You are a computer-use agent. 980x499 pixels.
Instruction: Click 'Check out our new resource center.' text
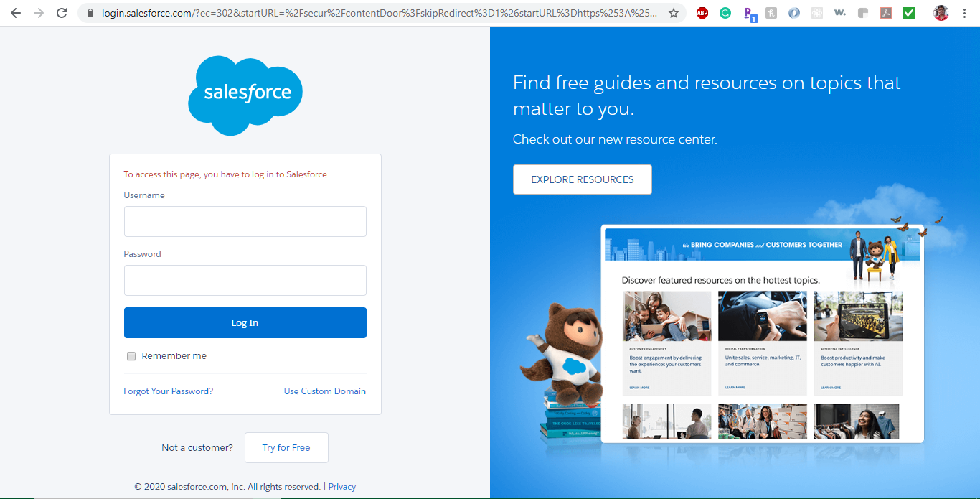615,139
